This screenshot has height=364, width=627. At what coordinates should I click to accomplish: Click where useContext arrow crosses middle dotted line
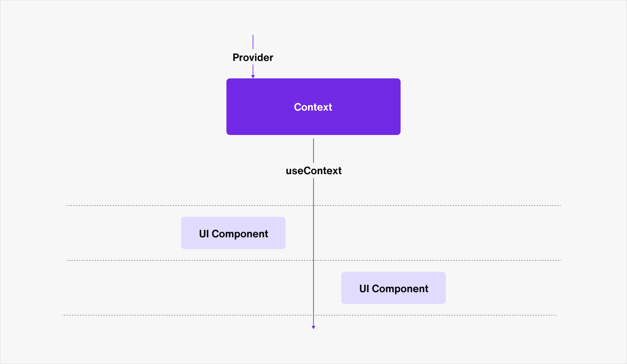(313, 260)
